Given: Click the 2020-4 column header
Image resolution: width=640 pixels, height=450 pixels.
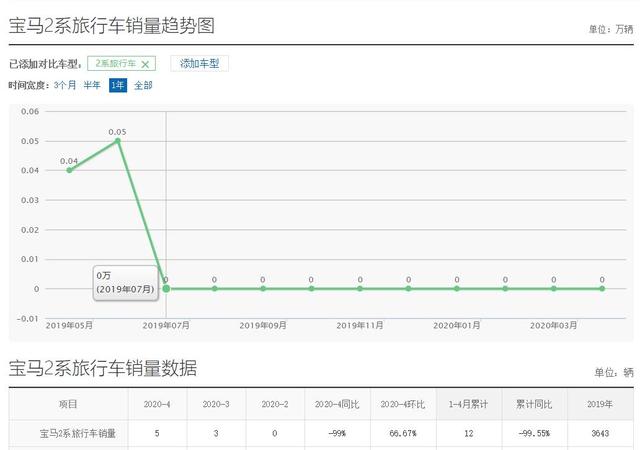Looking at the screenshot, I should 157,404.
